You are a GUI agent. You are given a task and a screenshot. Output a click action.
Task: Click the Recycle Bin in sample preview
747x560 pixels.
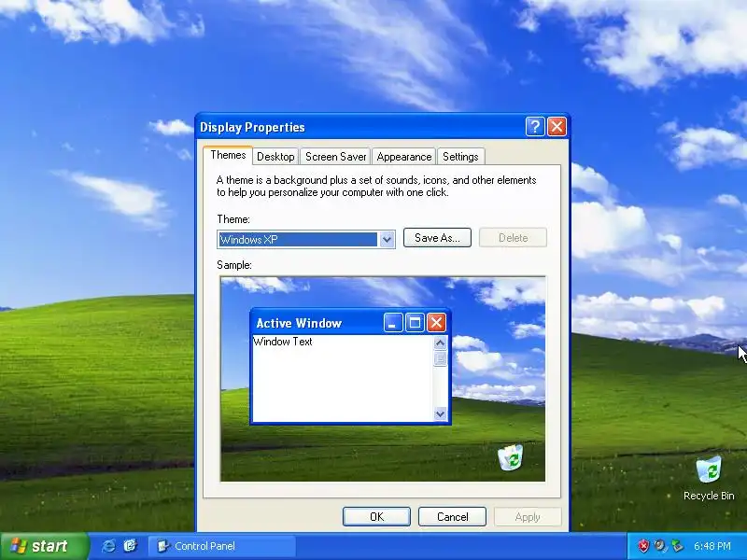click(510, 457)
